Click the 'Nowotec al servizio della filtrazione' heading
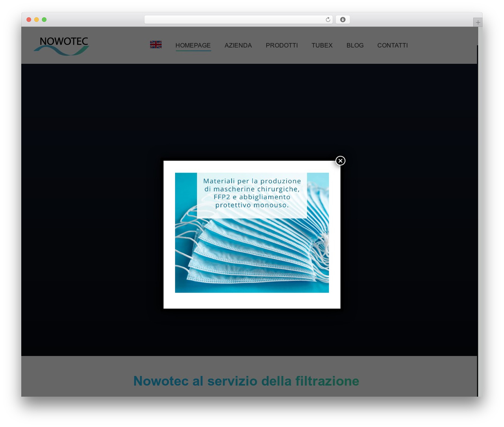 pyautogui.click(x=246, y=381)
